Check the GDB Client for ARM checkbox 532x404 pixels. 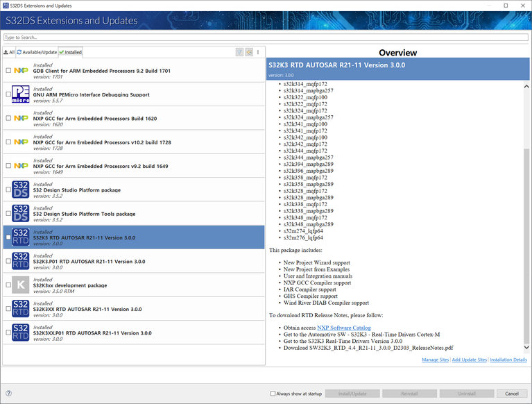click(x=8, y=70)
